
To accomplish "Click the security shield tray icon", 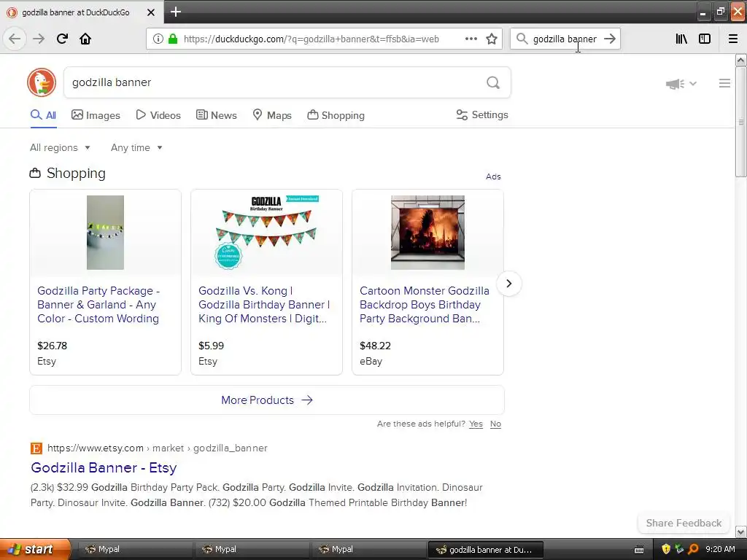I will [666, 549].
